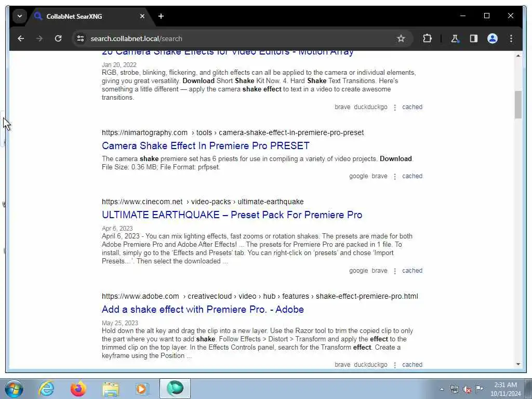Click the forward navigation arrow
This screenshot has height=399, width=532.
(x=39, y=38)
